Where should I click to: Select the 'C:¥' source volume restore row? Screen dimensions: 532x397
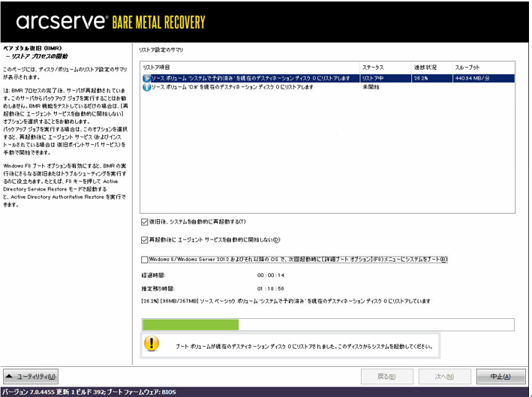(x=328, y=87)
